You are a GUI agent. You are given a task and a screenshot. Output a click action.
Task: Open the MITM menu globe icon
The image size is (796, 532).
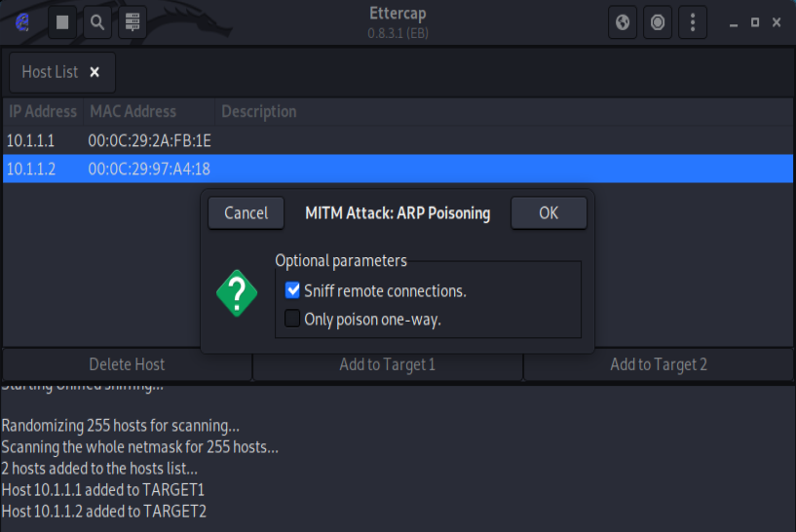pyautogui.click(x=623, y=22)
